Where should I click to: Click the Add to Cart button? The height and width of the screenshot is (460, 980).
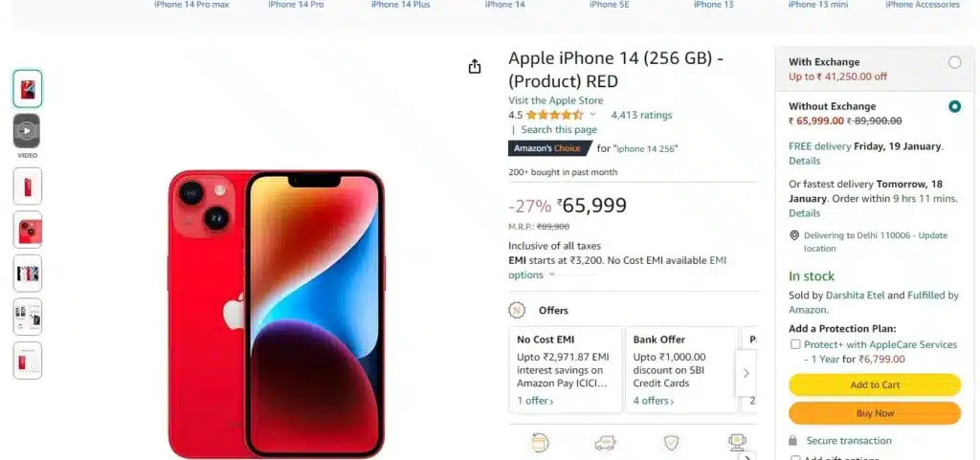[x=875, y=385]
